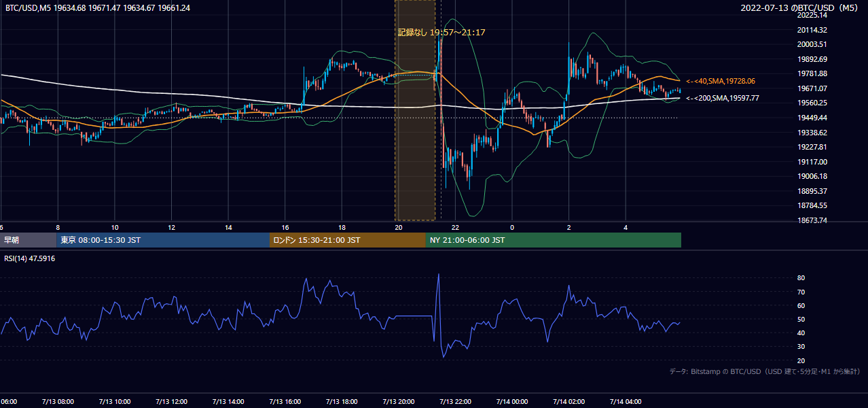
Task: Click price axis value 19671.07
Action: 812,88
